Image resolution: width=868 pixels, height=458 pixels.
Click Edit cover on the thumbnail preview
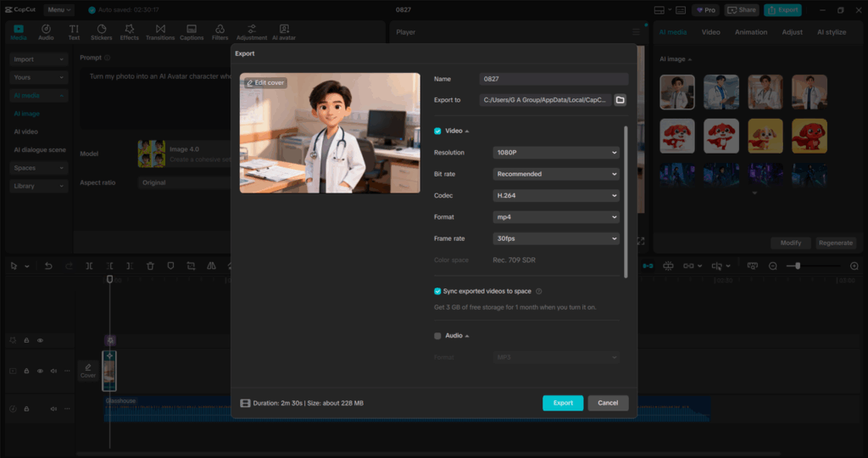point(265,82)
